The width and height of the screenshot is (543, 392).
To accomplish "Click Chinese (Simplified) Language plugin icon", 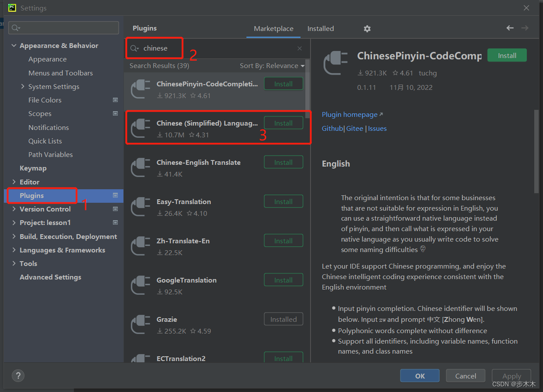I will point(141,129).
